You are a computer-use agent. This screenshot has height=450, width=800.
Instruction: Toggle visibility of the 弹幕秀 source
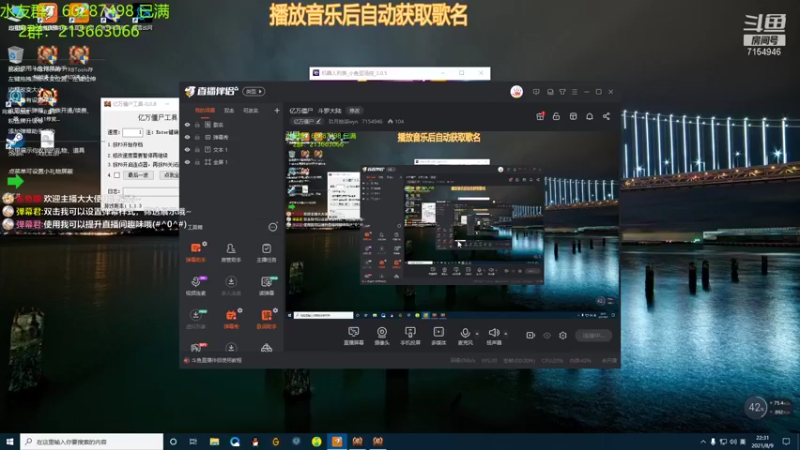[187, 137]
